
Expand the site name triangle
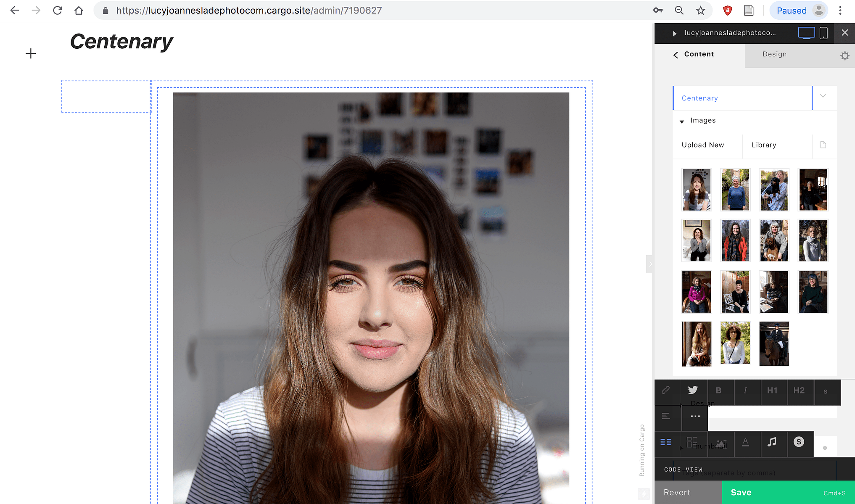coord(675,33)
